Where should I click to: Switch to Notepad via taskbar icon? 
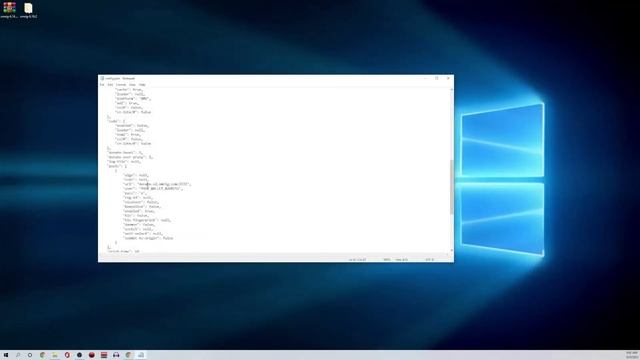pos(141,355)
